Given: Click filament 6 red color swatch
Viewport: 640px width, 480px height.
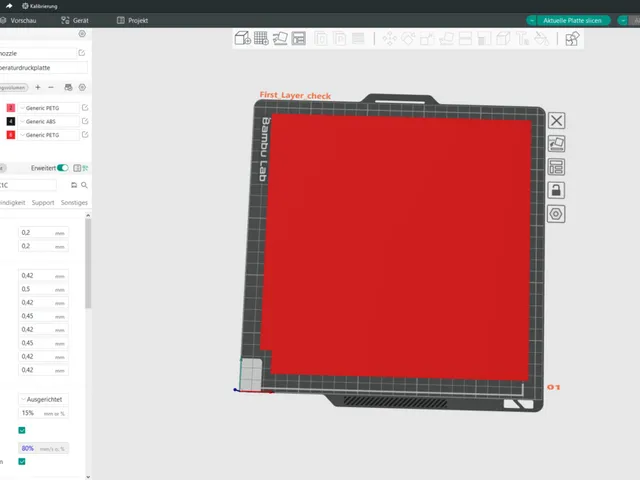Looking at the screenshot, I should [x=11, y=135].
